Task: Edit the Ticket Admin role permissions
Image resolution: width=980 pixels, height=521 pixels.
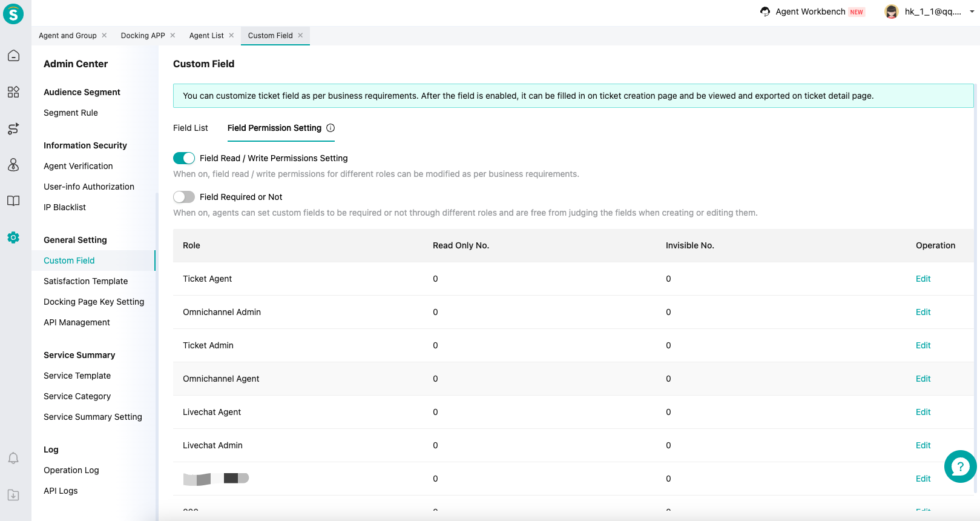Action: pos(923,345)
